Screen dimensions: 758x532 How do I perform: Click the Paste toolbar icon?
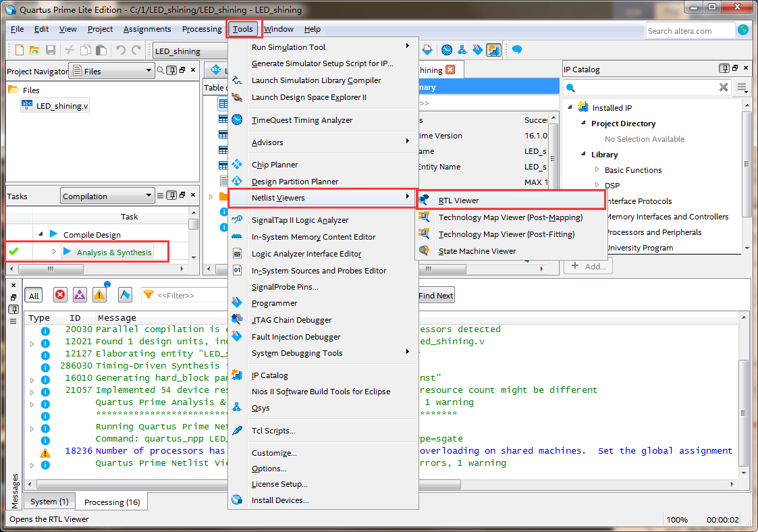(x=101, y=50)
